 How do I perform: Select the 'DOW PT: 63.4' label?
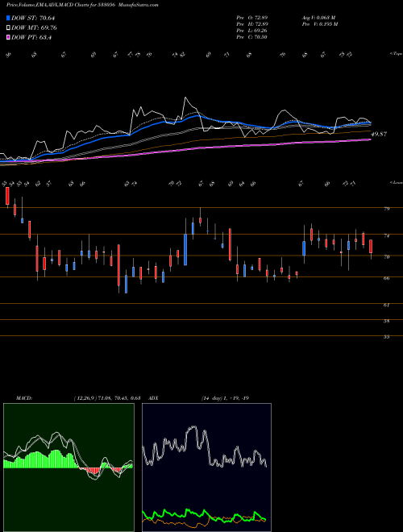tap(31, 37)
